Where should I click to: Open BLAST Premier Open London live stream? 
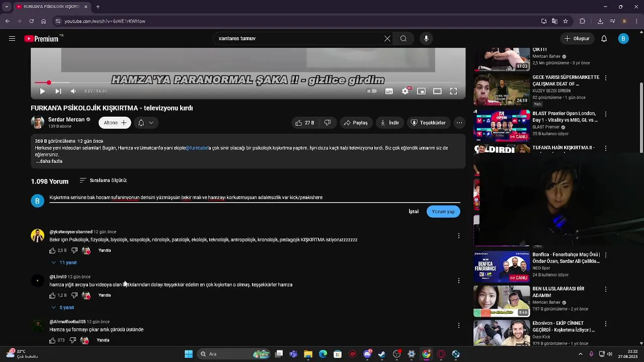tap(502, 126)
